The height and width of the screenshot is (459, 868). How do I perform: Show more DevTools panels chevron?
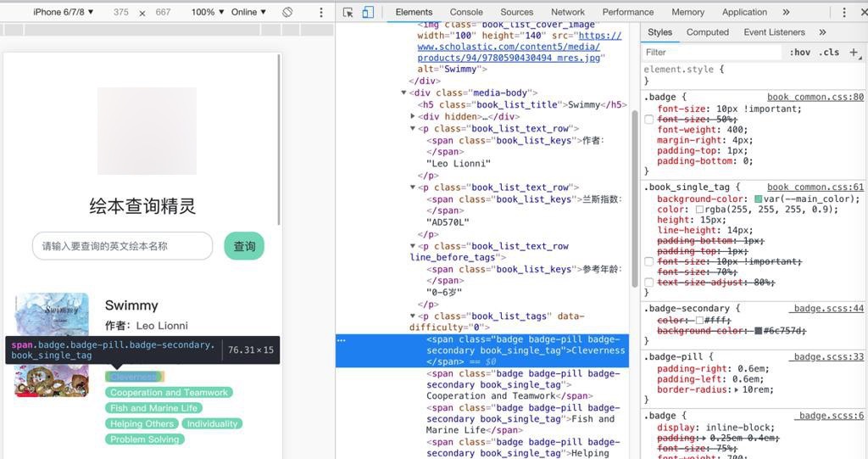tap(786, 12)
